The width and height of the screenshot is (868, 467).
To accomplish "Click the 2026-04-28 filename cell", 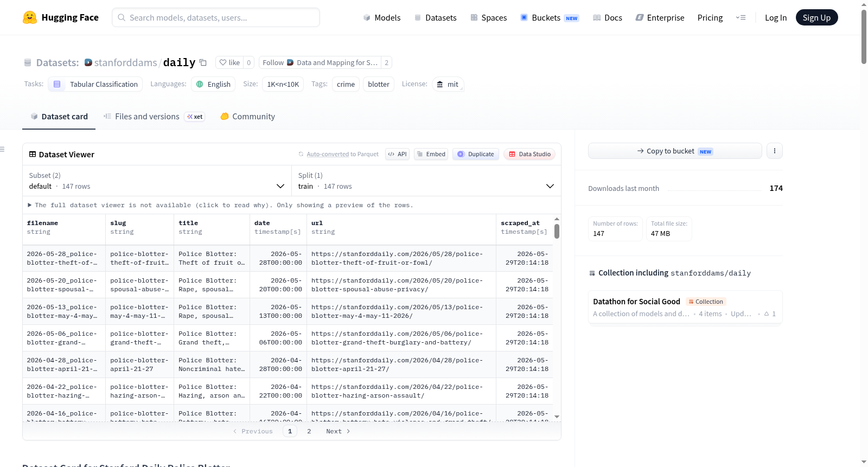I will coord(64,364).
